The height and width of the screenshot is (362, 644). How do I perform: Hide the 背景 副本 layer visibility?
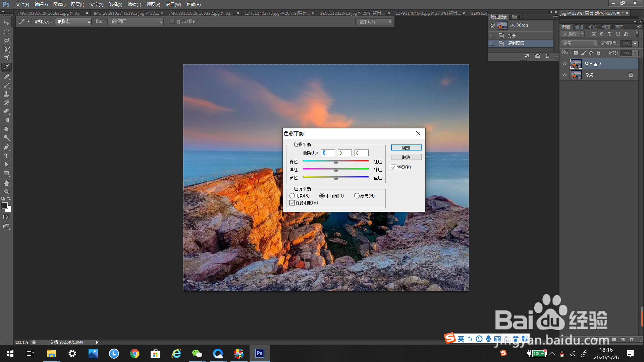click(565, 64)
